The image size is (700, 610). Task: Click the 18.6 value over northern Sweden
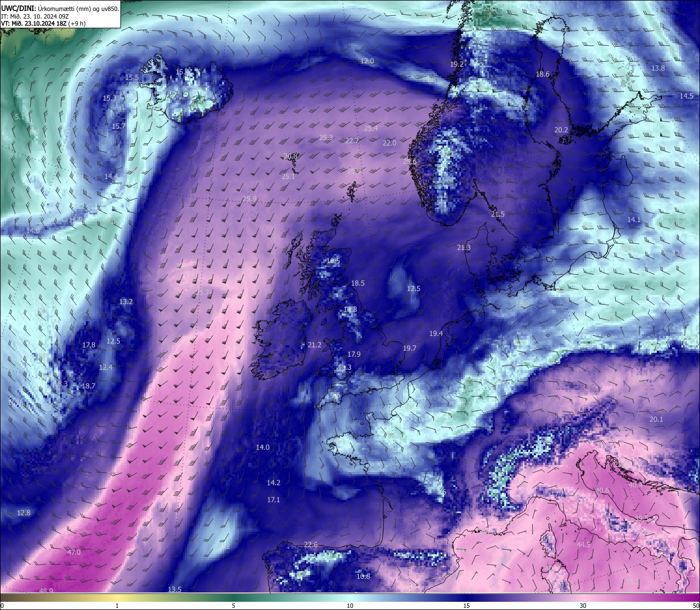point(542,74)
